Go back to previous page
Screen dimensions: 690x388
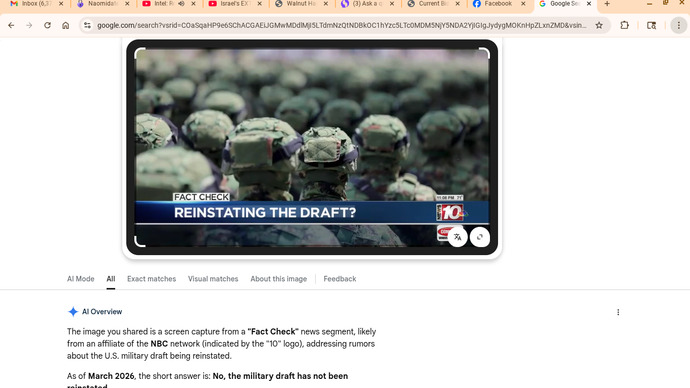11,26
